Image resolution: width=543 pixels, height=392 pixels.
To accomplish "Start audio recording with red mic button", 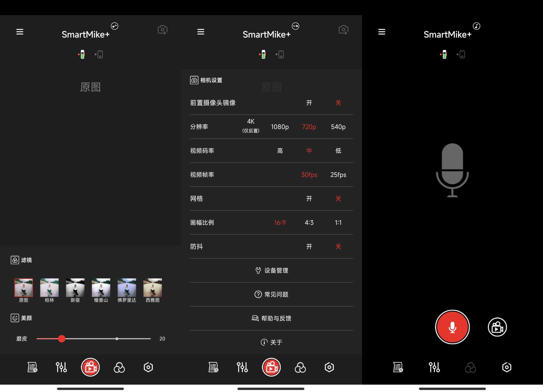I will pyautogui.click(x=452, y=327).
